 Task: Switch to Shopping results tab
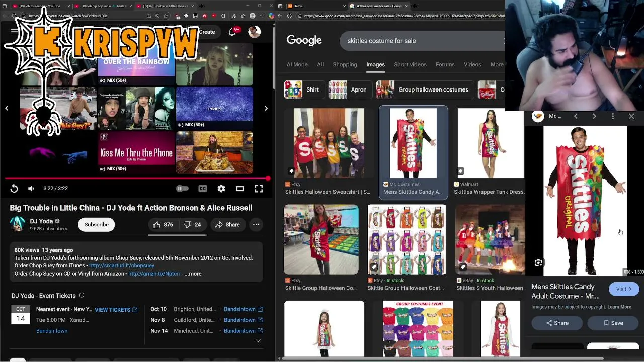click(x=345, y=64)
